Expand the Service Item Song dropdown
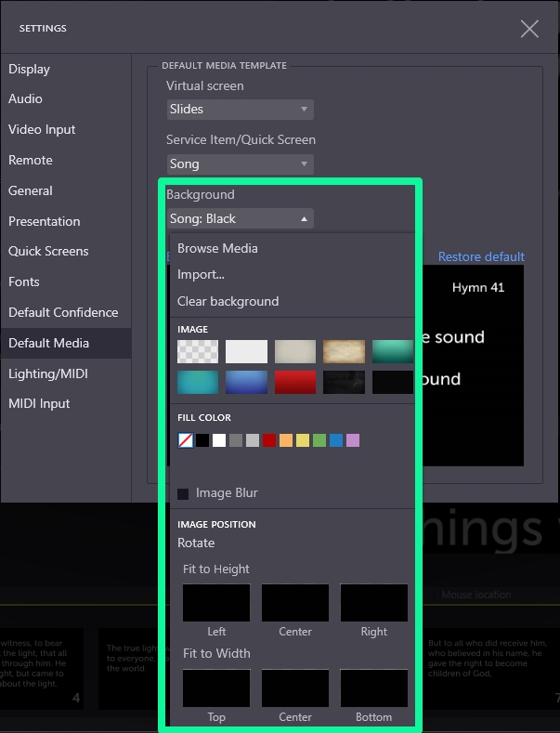 point(240,164)
